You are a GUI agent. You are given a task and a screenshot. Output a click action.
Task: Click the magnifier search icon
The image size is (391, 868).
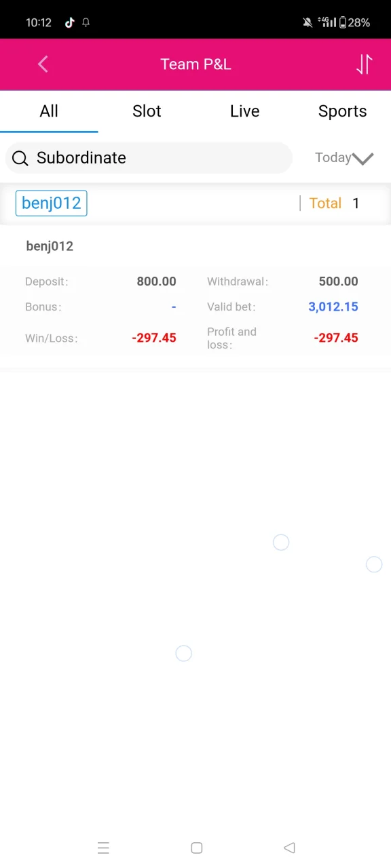pos(20,158)
